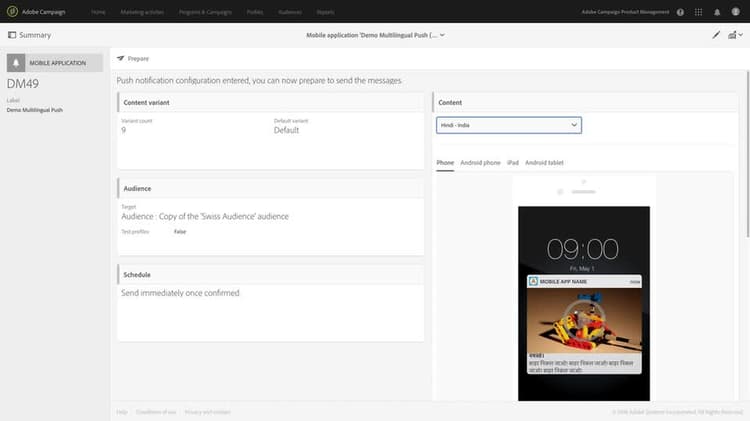The image size is (750, 421).
Task: Open the reports chart dropdown icon
Action: coord(735,35)
